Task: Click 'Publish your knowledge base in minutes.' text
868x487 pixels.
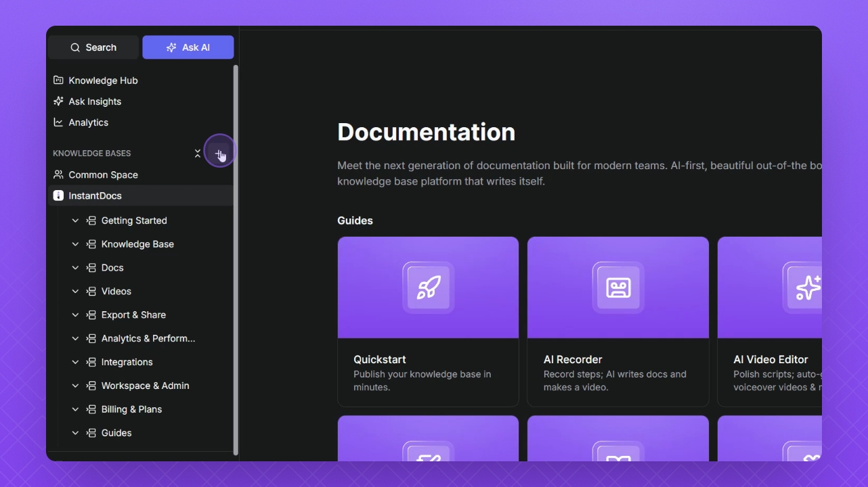Action: tap(422, 381)
